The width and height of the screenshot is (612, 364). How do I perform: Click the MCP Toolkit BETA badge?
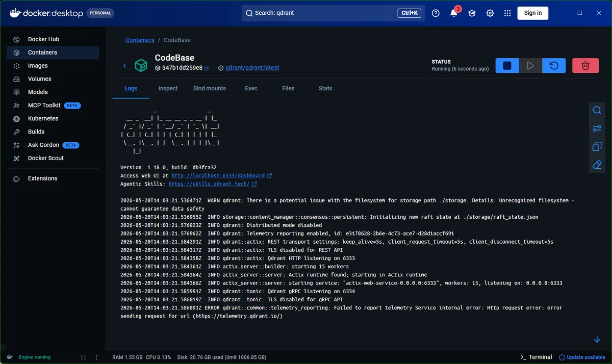click(x=72, y=106)
